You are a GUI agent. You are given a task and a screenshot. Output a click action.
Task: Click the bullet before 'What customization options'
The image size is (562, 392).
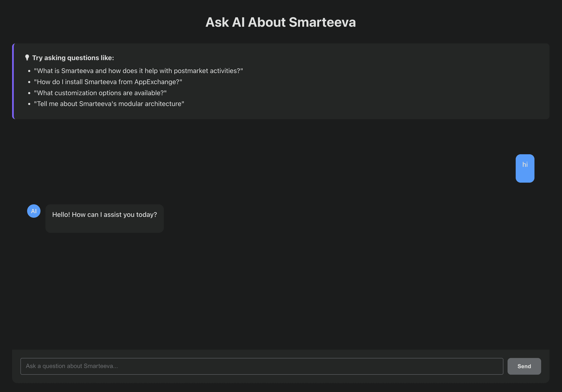click(29, 93)
